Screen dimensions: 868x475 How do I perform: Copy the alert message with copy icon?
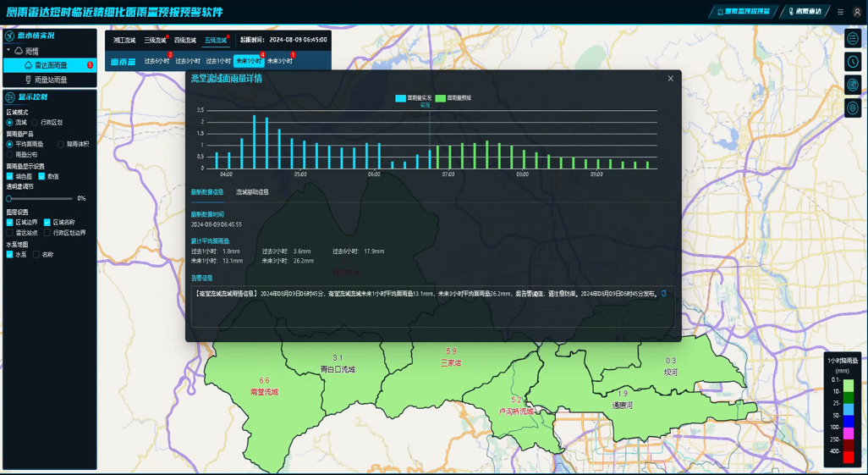coord(663,294)
